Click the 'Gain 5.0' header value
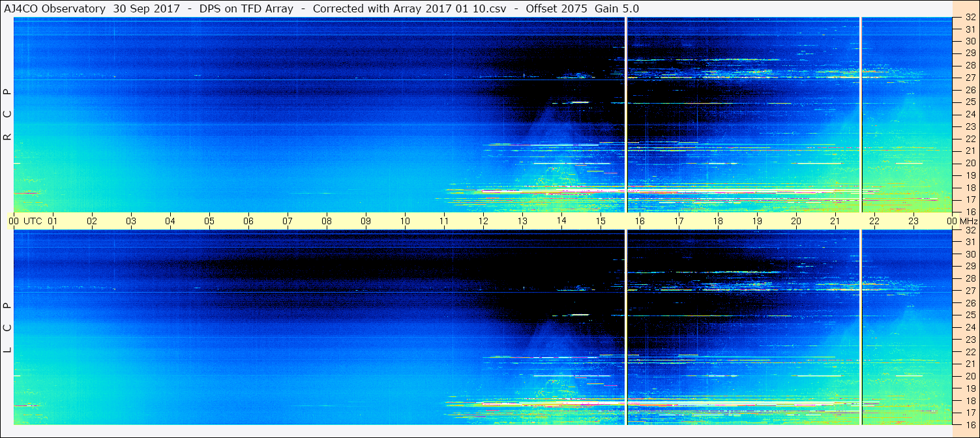The height and width of the screenshot is (438, 980). 617,9
